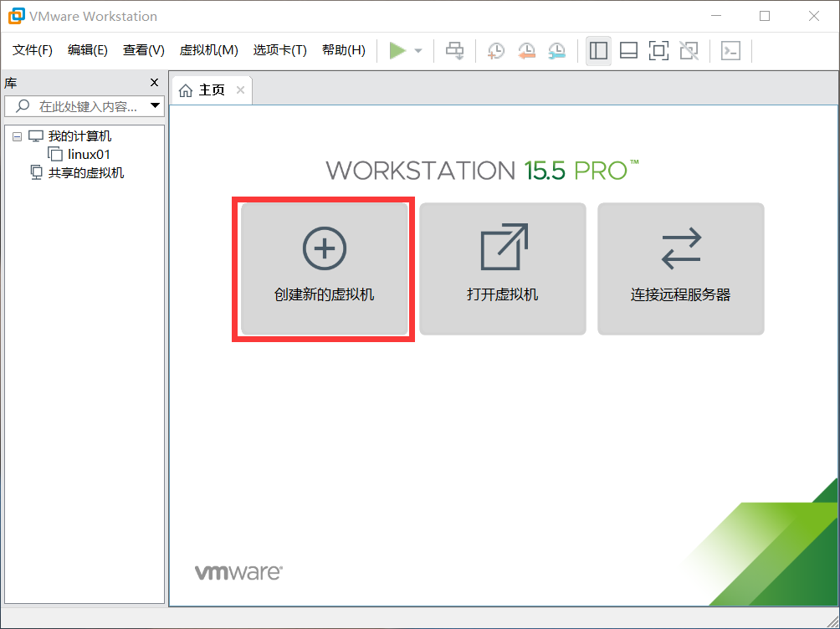Select the take snapshot icon
840x629 pixels.
point(495,51)
